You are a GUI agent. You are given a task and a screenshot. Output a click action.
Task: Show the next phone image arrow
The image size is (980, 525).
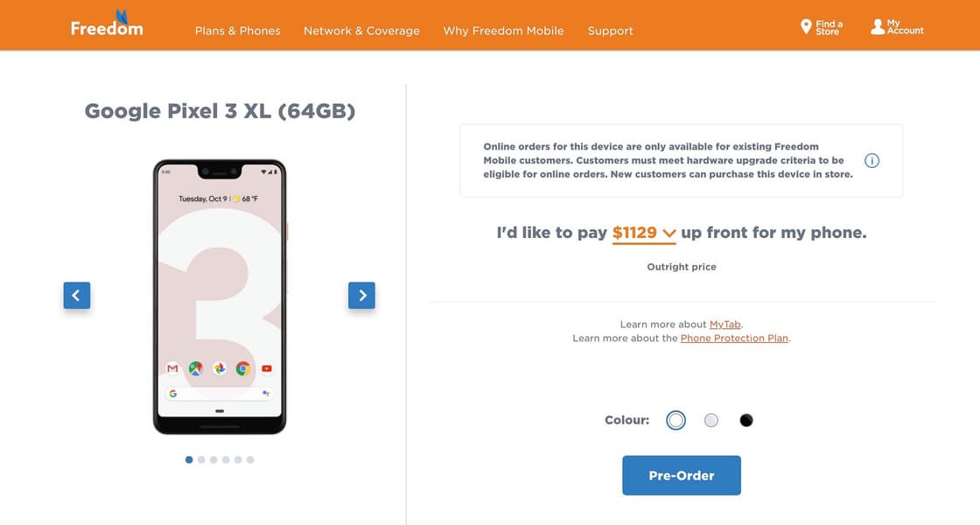(x=361, y=296)
